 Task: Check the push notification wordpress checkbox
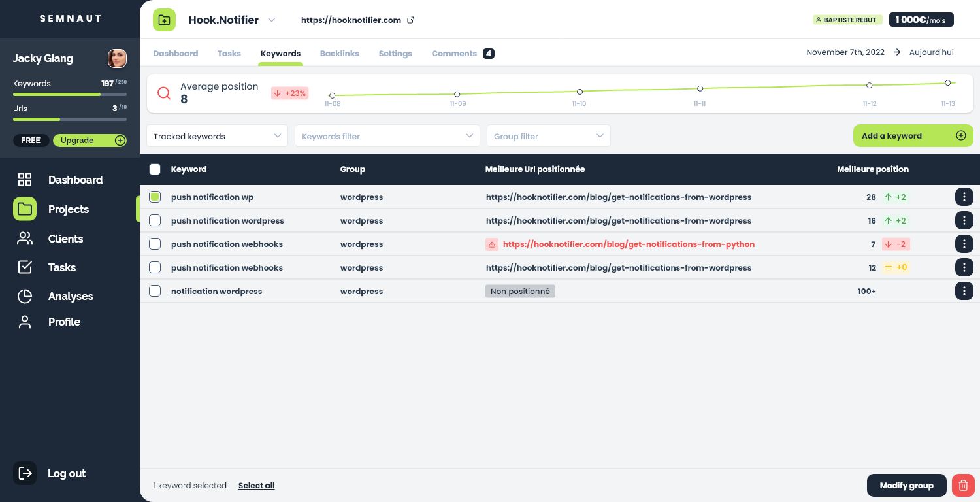point(155,220)
